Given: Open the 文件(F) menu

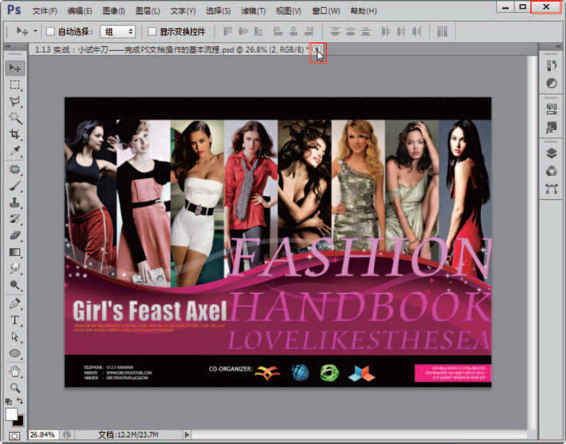Looking at the screenshot, I should [x=45, y=11].
